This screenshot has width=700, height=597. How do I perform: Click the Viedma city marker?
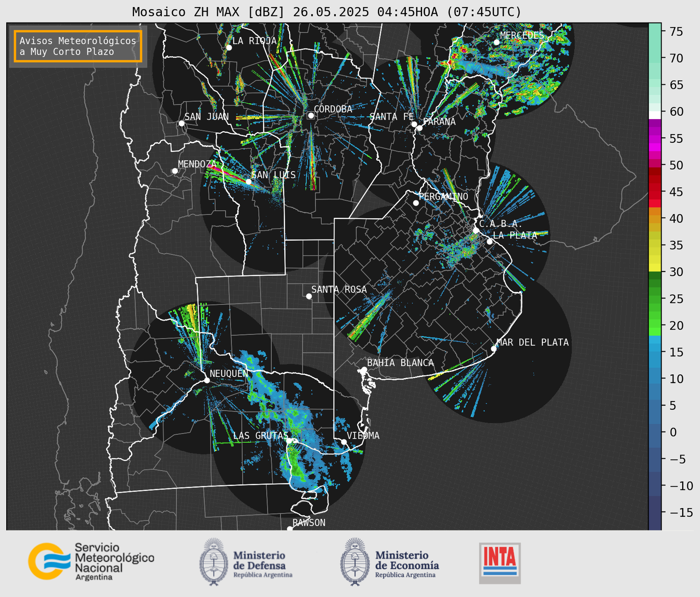(x=344, y=442)
